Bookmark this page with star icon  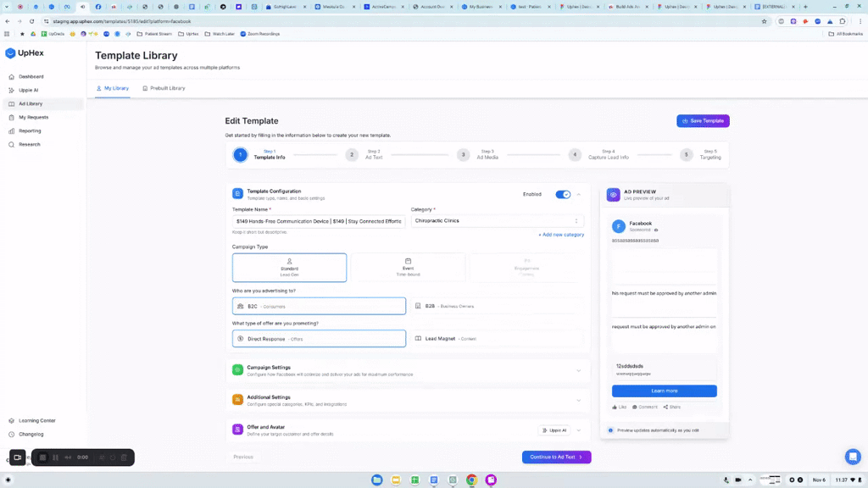coord(764,21)
